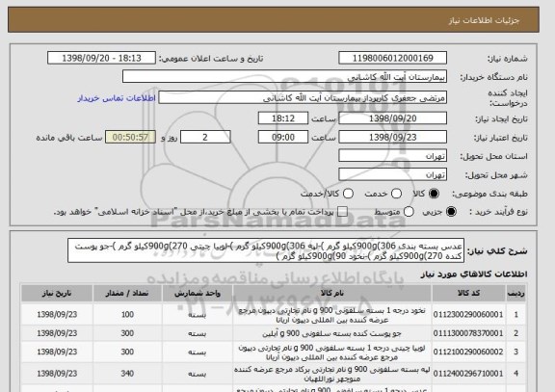This screenshot has width=555, height=392.
Task: Click item code 0112100290060002
Action: pyautogui.click(x=468, y=352)
